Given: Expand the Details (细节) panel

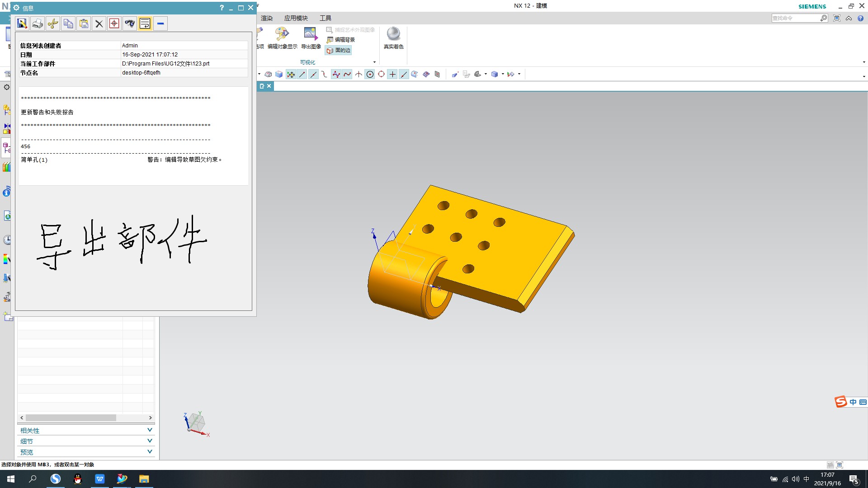Looking at the screenshot, I should pos(86,441).
